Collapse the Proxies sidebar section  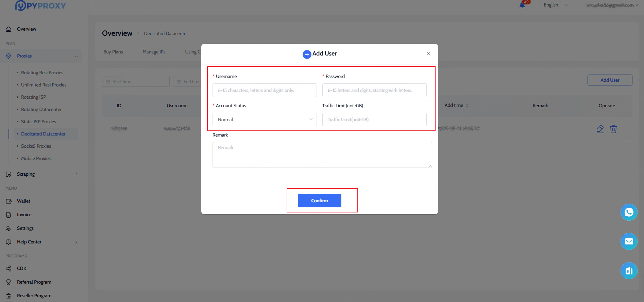pyautogui.click(x=76, y=56)
